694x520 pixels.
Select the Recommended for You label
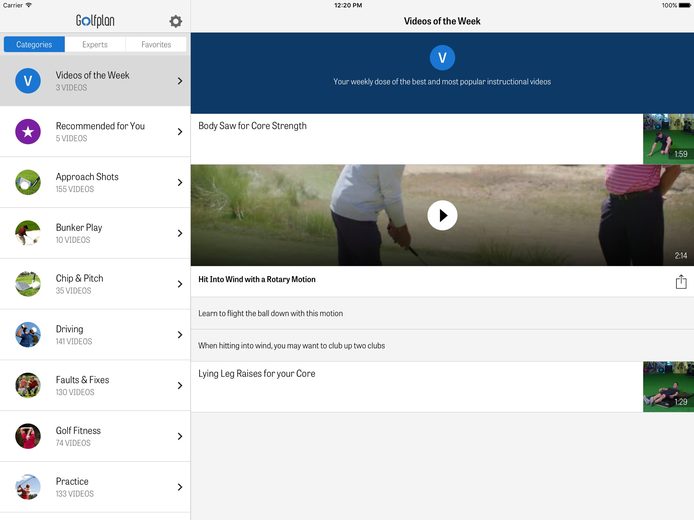click(100, 126)
